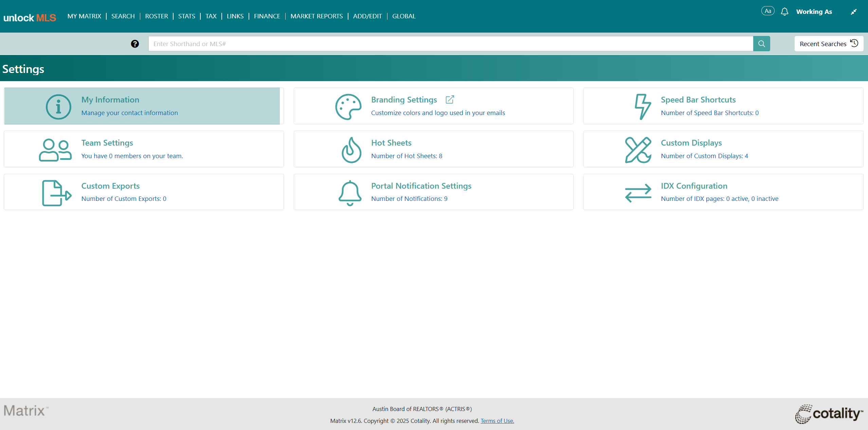The image size is (868, 430).
Task: Open notifications bell in header
Action: coord(784,12)
